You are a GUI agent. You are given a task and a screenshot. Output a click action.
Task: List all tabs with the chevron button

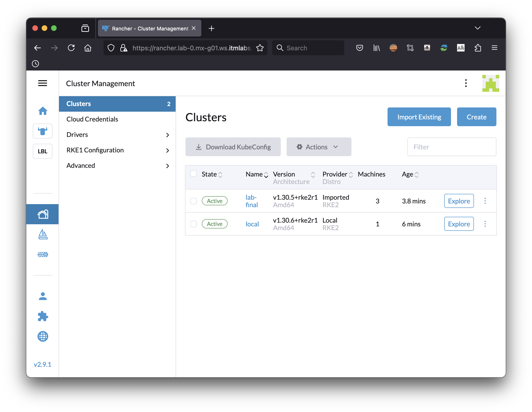478,28
